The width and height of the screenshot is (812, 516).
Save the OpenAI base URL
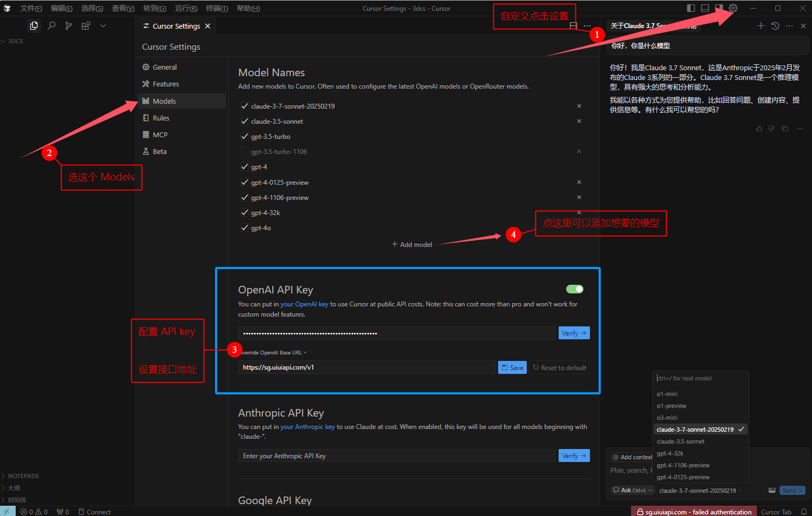tap(512, 367)
